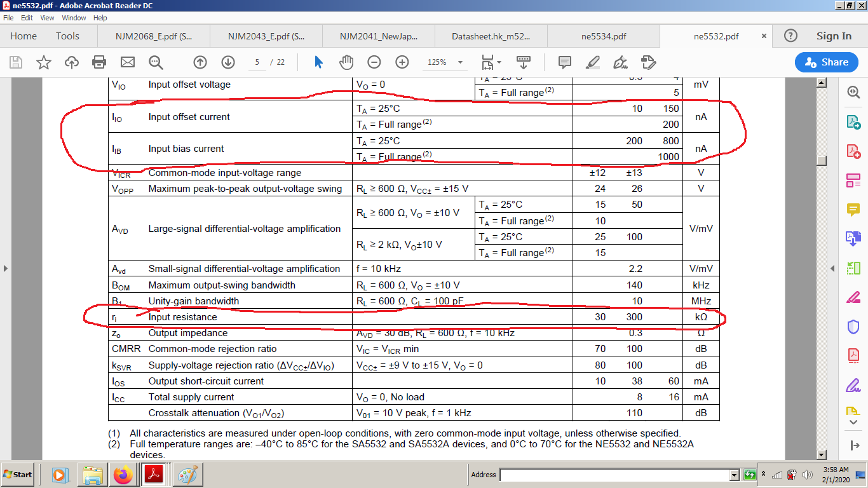The width and height of the screenshot is (868, 488).
Task: Switch to the Tools tab
Action: click(x=67, y=36)
